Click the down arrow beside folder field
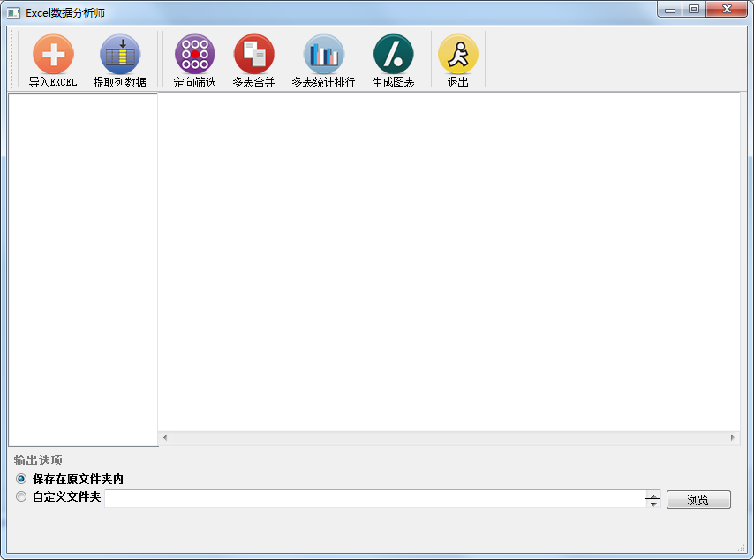Image resolution: width=754 pixels, height=560 pixels. [653, 503]
